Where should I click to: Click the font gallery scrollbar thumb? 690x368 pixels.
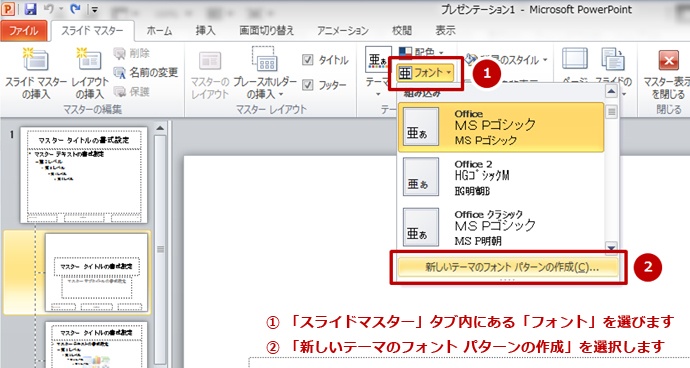611,112
